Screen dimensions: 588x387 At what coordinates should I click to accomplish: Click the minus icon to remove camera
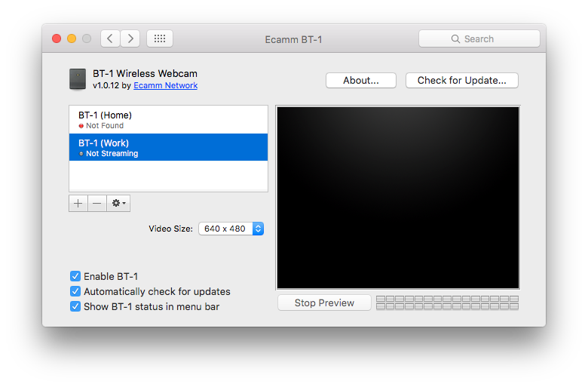97,203
